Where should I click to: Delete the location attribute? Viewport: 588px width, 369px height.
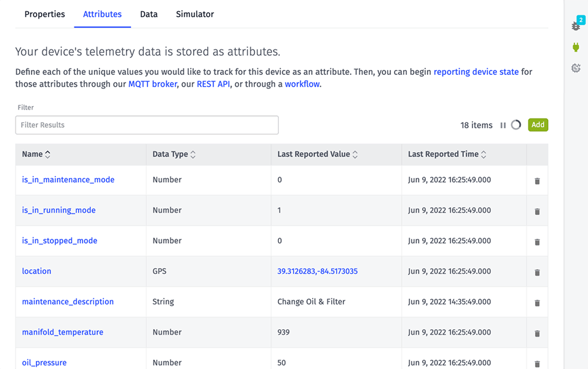point(537,271)
